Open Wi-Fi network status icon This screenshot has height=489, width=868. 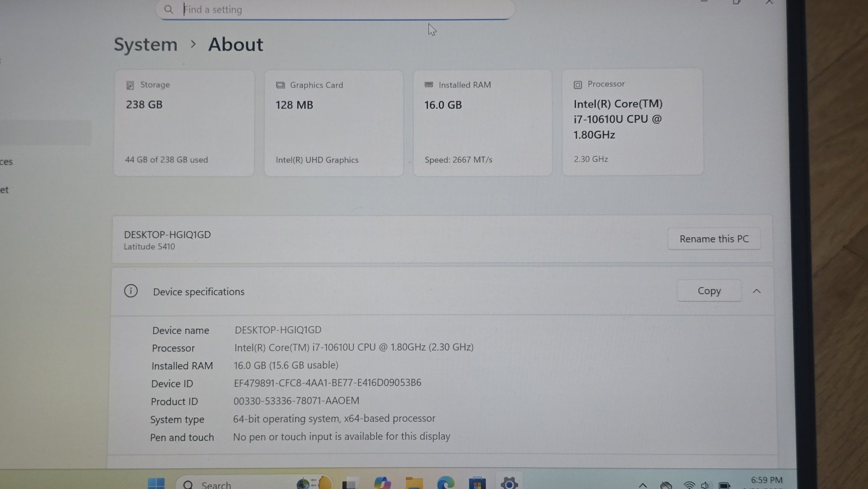point(689,485)
